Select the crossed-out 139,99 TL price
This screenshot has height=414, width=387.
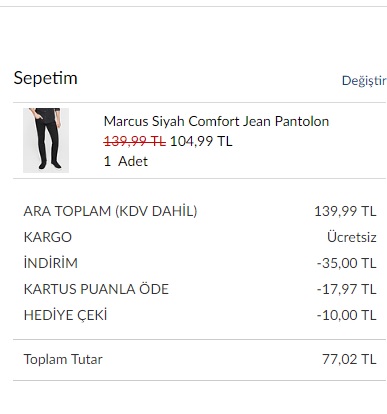point(135,141)
